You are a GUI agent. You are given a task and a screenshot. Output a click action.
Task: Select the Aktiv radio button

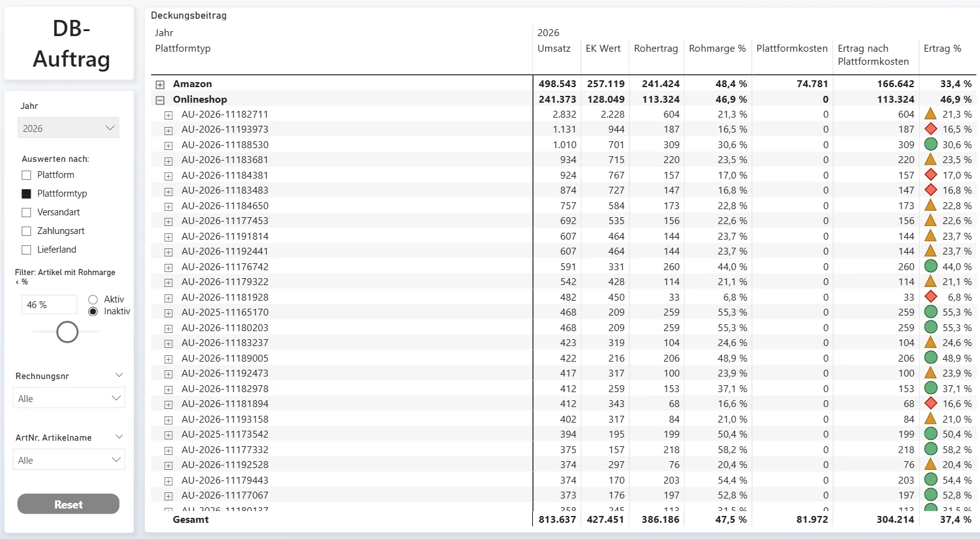click(x=93, y=299)
